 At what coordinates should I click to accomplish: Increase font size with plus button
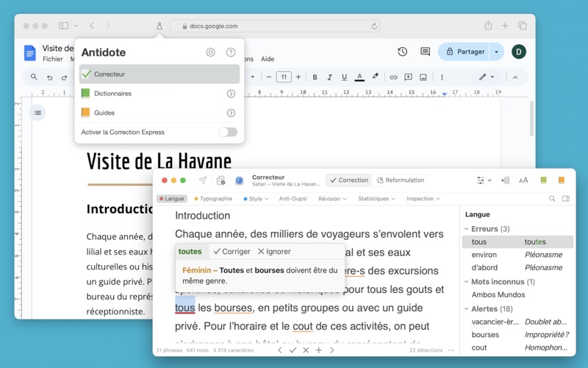coord(298,77)
